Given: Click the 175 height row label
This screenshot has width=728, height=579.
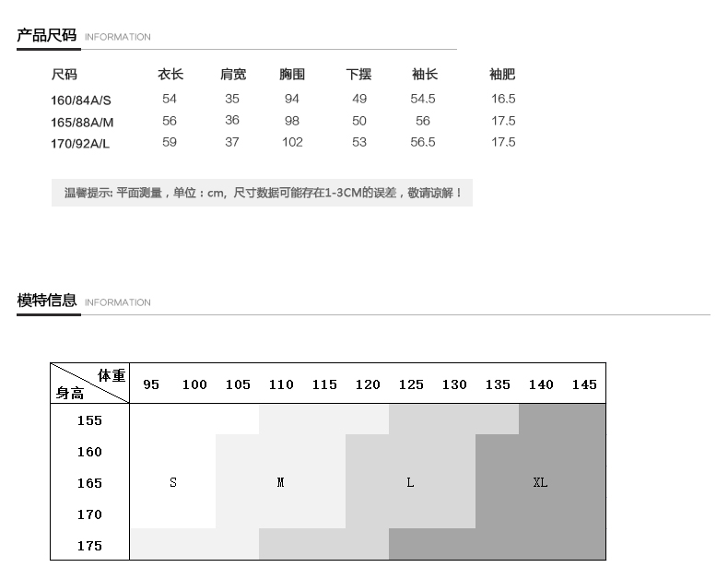Looking at the screenshot, I should (x=89, y=546).
